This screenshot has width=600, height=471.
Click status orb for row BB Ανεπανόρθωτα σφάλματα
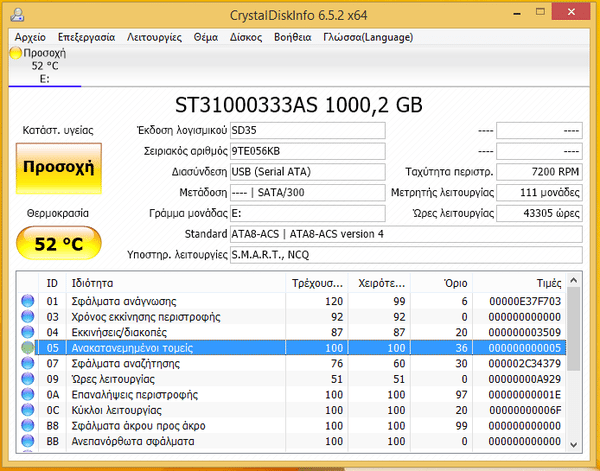[28, 441]
